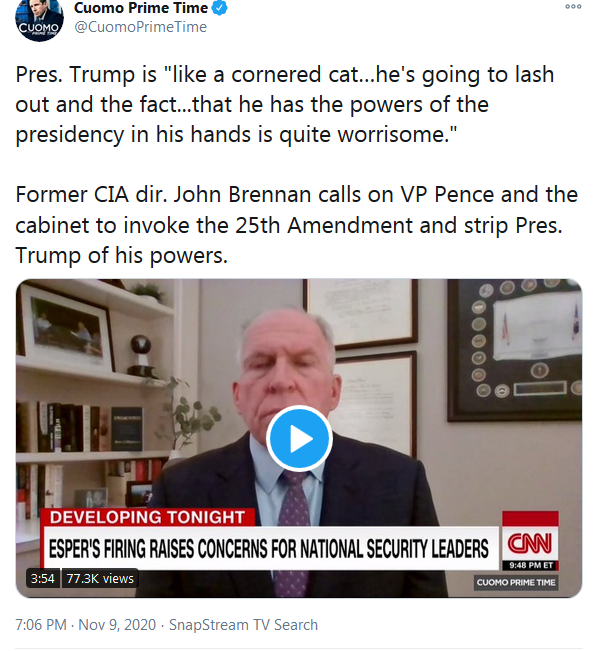Play the John Brennan video
595x651 pixels.
tap(299, 439)
